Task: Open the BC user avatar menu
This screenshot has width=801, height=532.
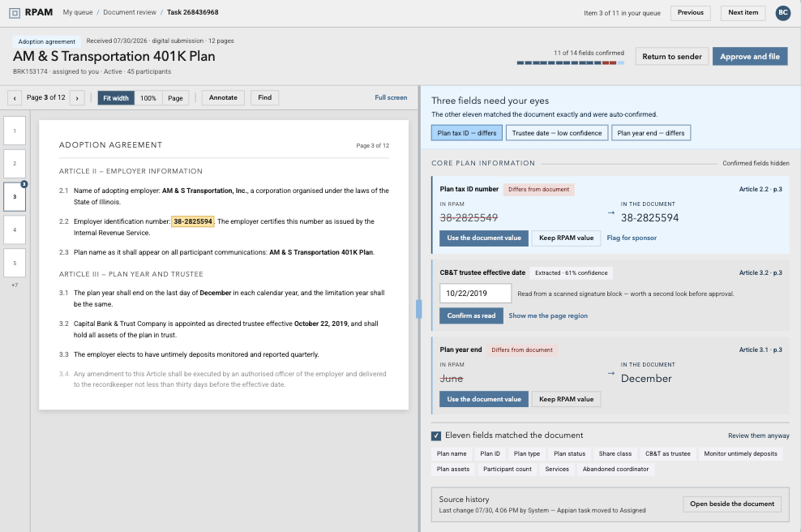Action: coord(782,13)
